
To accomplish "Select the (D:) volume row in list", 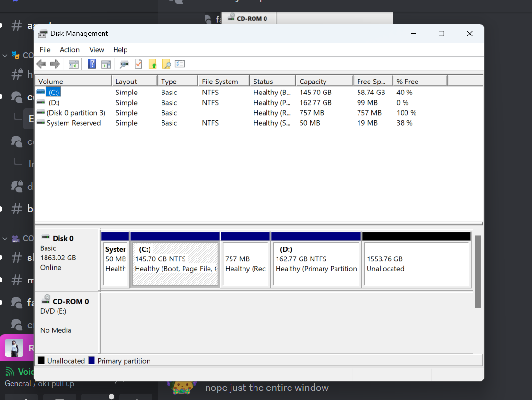I will [x=54, y=103].
